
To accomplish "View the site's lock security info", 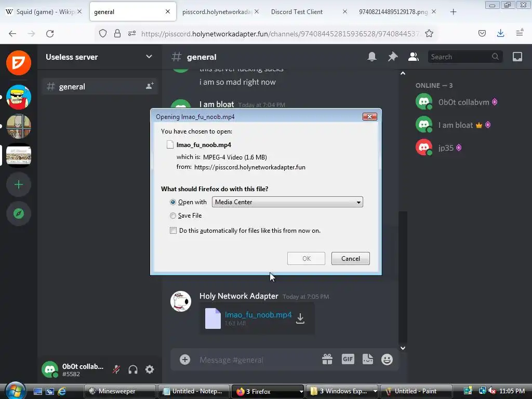I will click(x=117, y=33).
